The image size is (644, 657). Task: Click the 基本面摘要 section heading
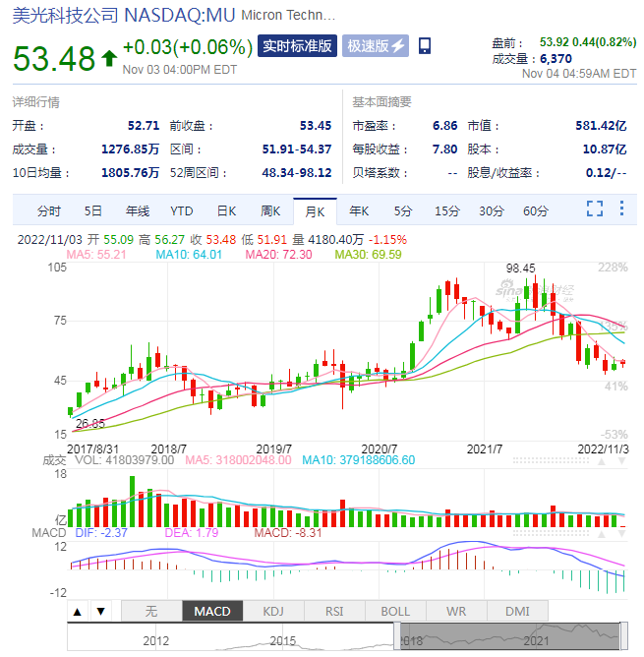point(381,102)
